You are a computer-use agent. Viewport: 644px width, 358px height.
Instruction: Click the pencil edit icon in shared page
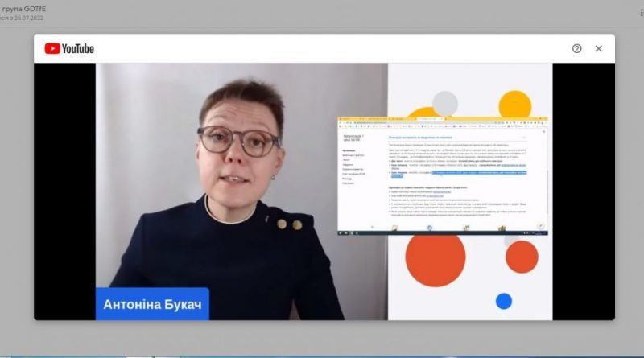click(x=540, y=226)
